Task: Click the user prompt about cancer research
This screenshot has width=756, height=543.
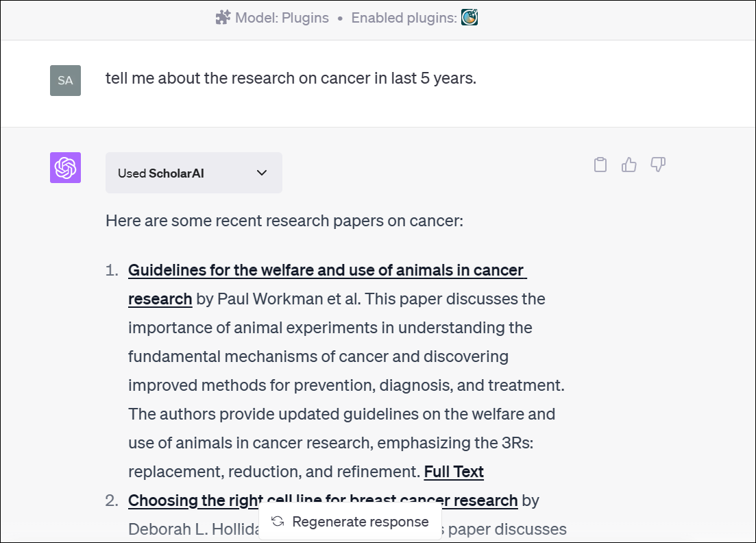Action: [291, 78]
